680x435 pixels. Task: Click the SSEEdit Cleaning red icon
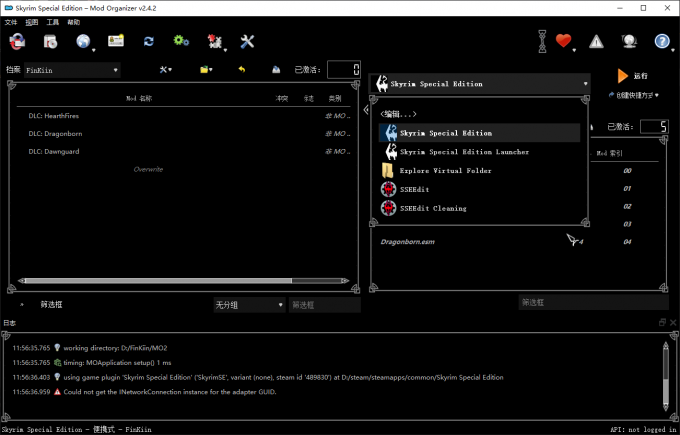pyautogui.click(x=388, y=208)
